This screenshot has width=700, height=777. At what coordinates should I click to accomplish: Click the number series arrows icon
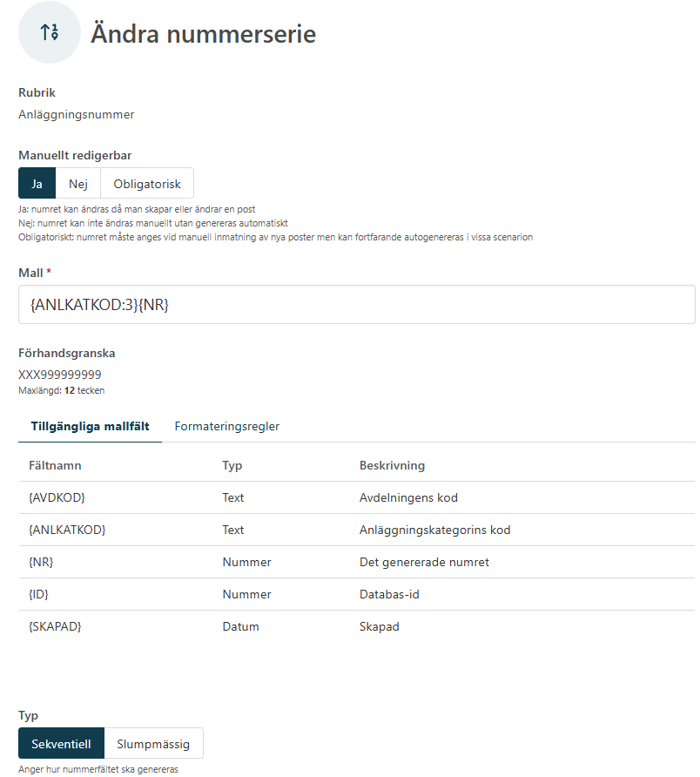point(49,32)
